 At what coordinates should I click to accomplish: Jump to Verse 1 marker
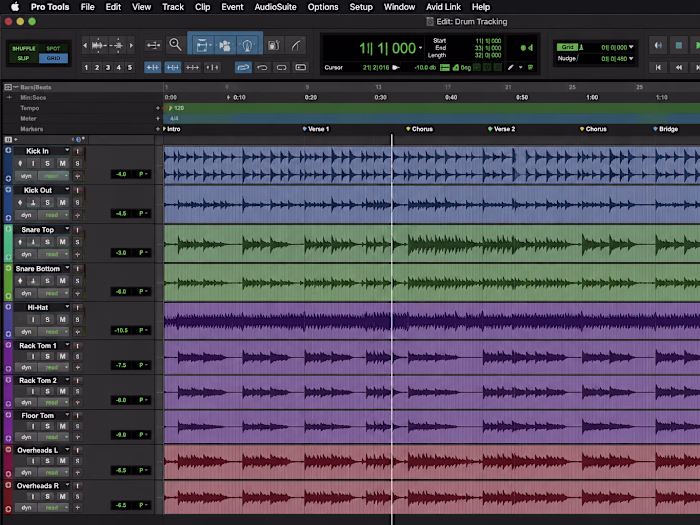pos(316,129)
